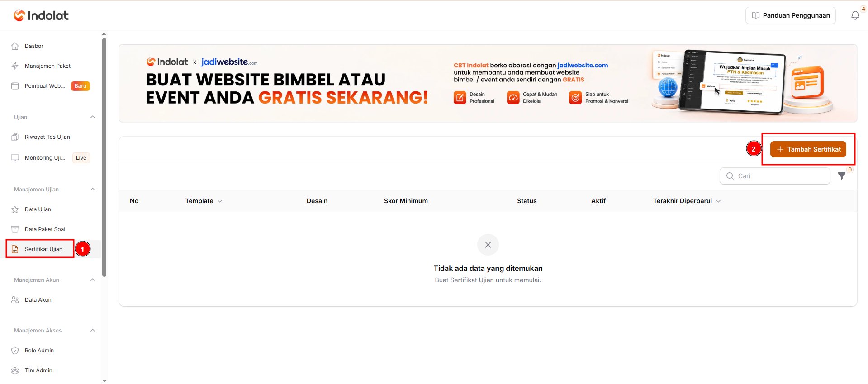868x384 pixels.
Task: Click the Data Ujian star icon
Action: pyautogui.click(x=15, y=209)
